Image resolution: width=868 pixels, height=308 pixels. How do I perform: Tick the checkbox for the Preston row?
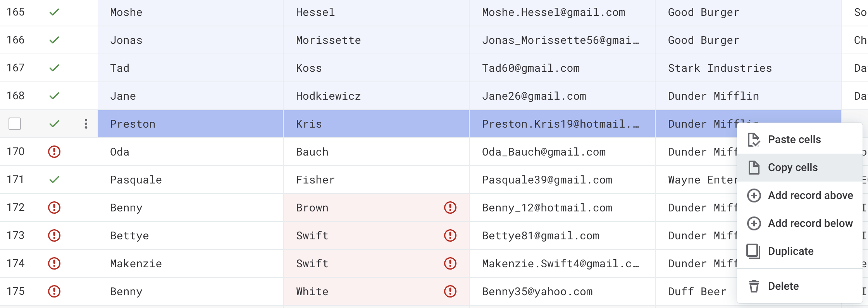15,124
